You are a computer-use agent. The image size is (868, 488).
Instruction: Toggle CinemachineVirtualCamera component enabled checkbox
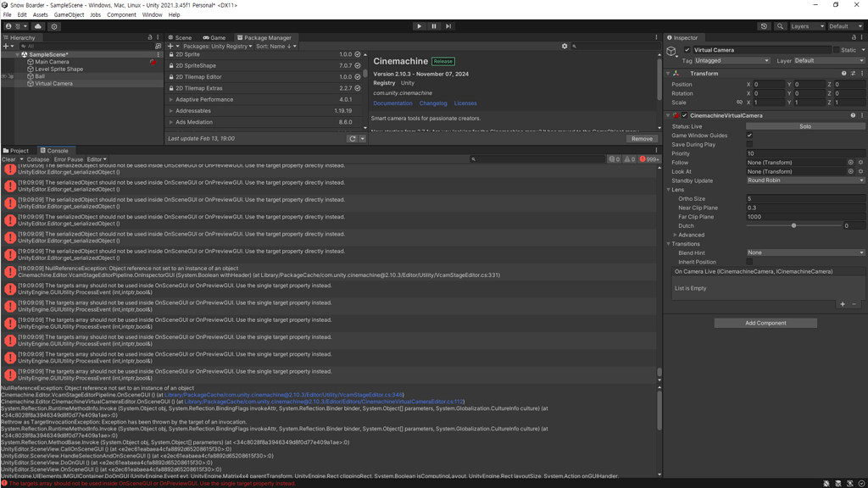click(685, 115)
